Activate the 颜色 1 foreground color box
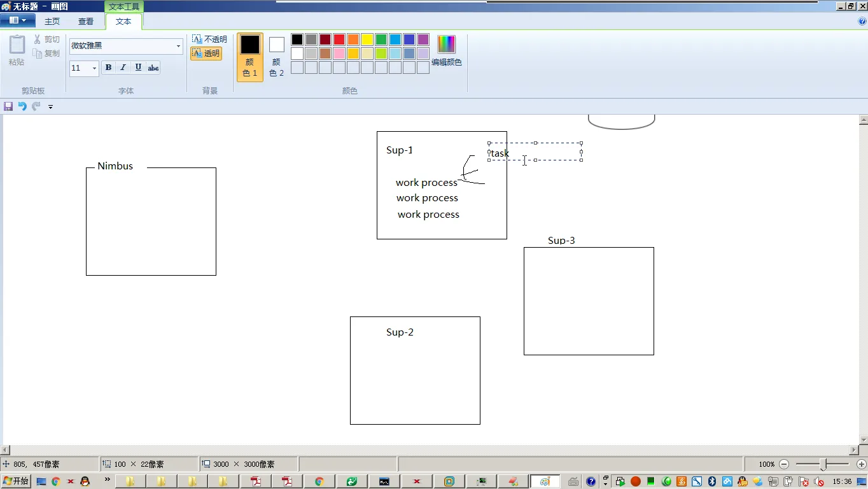868x489 pixels. 250,57
